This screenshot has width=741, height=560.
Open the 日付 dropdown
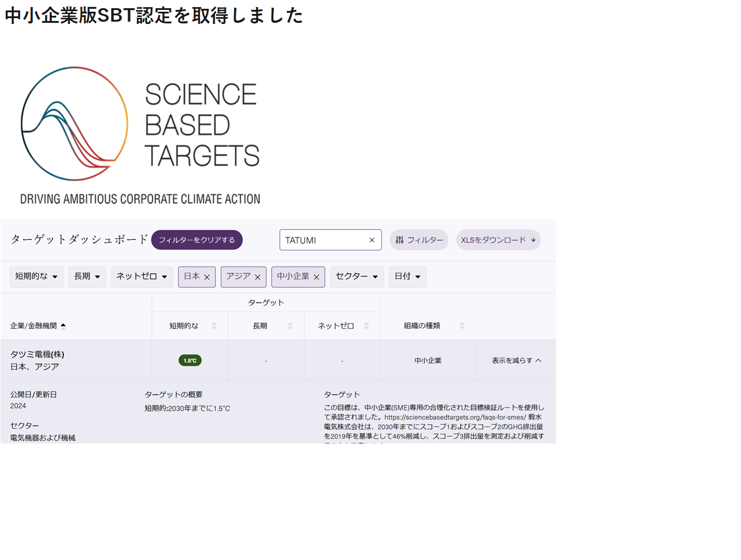pyautogui.click(x=407, y=276)
